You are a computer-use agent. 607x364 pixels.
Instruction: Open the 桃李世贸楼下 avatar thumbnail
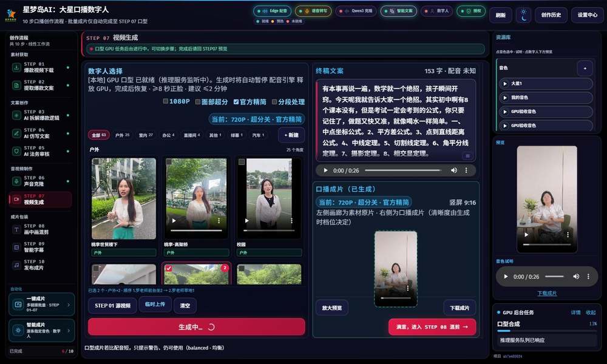tap(124, 198)
